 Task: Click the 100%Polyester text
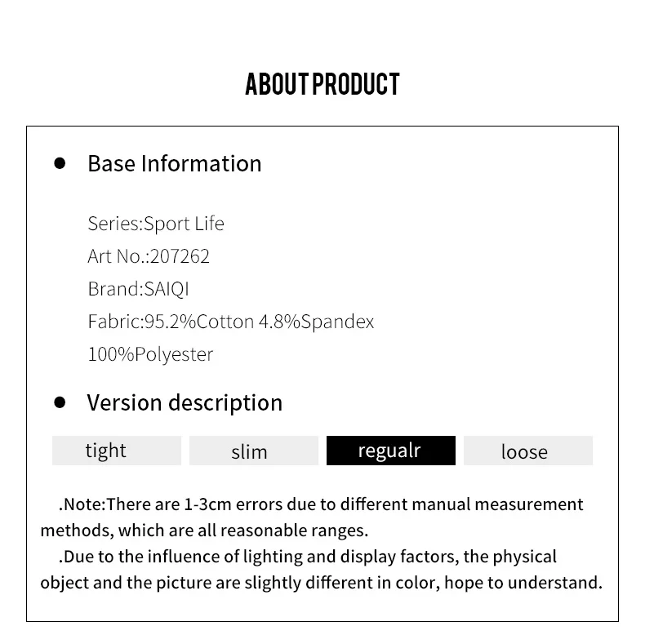[150, 354]
